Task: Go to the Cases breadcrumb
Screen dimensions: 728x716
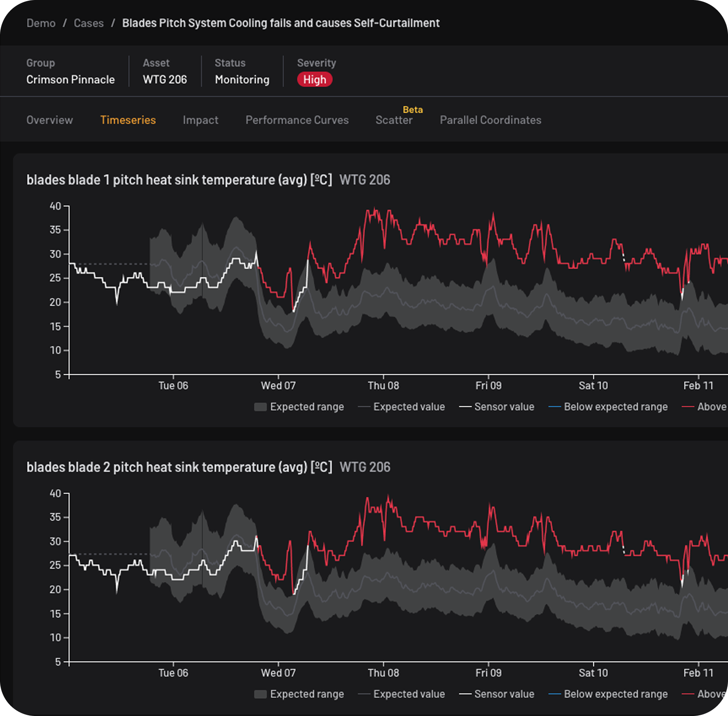Action: [89, 23]
